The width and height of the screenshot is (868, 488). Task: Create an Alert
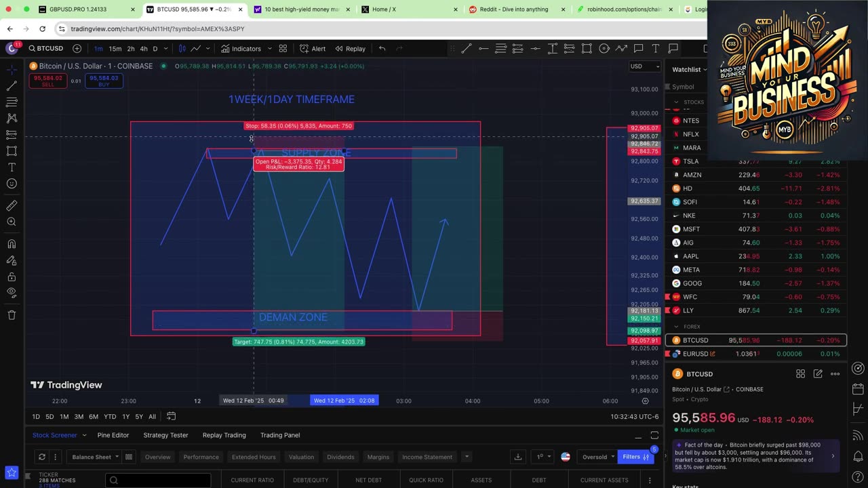tap(313, 49)
